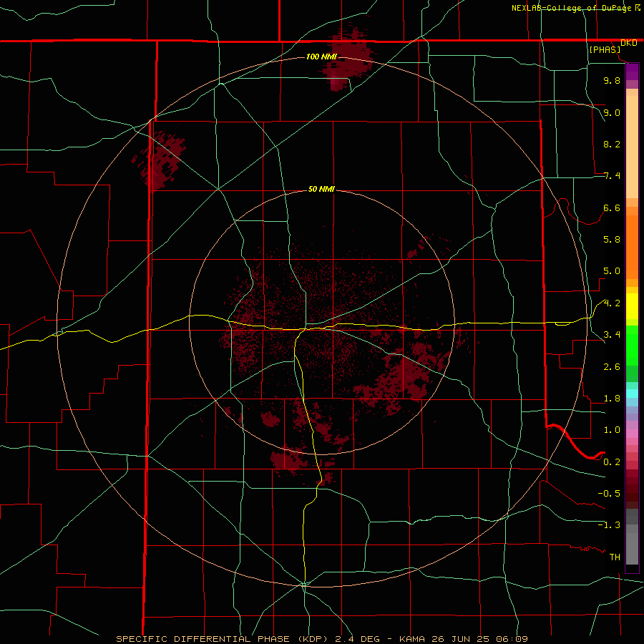Select the bright yellow band of the color scale
This screenshot has height=644, width=644.
(x=632, y=306)
